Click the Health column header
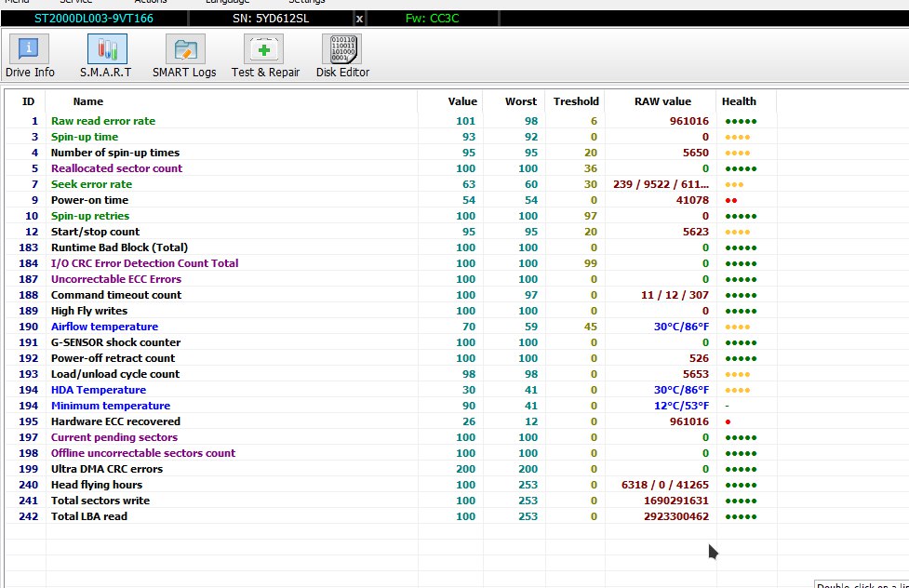 coord(739,101)
